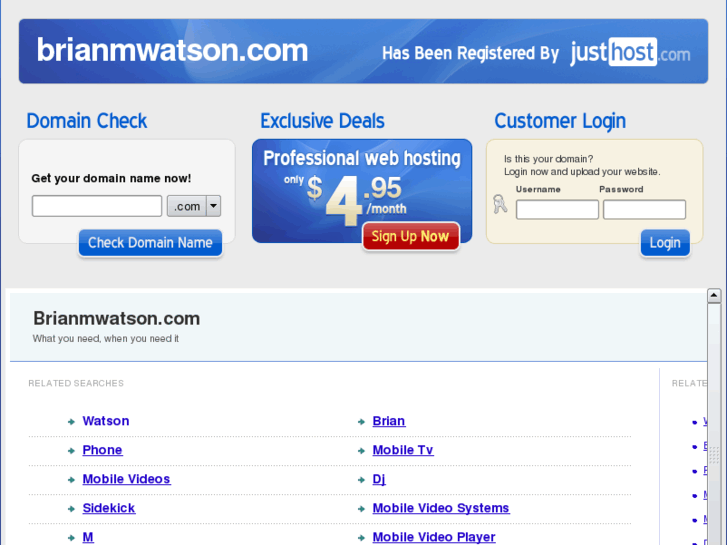Click the justhost.com logo in banner
The height and width of the screenshot is (545, 727).
630,52
